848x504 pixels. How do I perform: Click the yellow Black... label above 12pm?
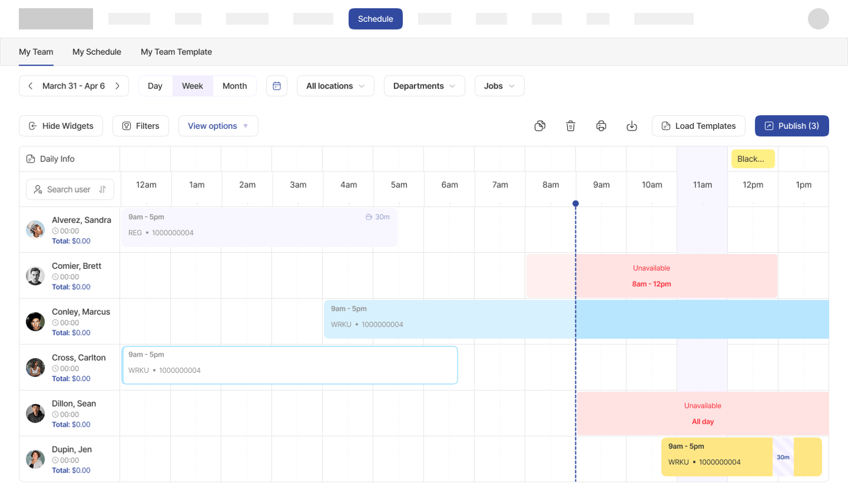752,158
